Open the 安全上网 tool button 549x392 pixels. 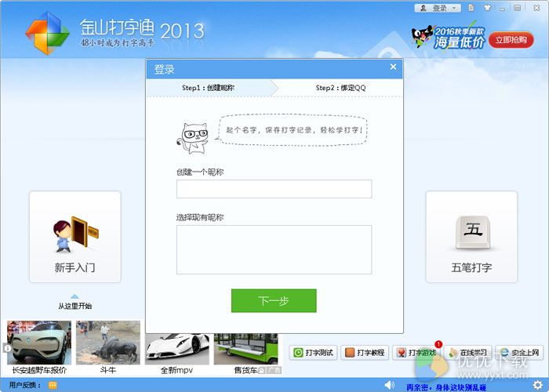[x=519, y=353]
